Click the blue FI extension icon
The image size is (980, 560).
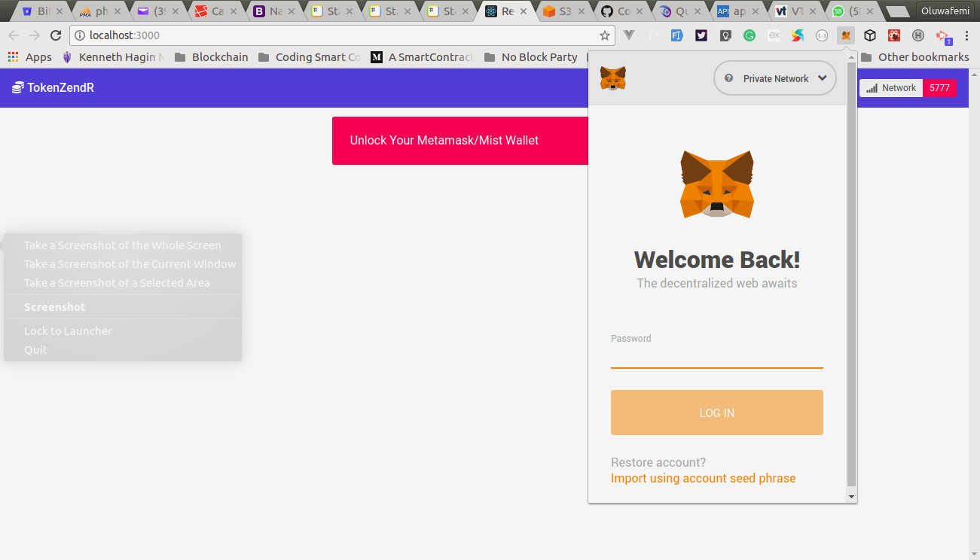coord(677,35)
